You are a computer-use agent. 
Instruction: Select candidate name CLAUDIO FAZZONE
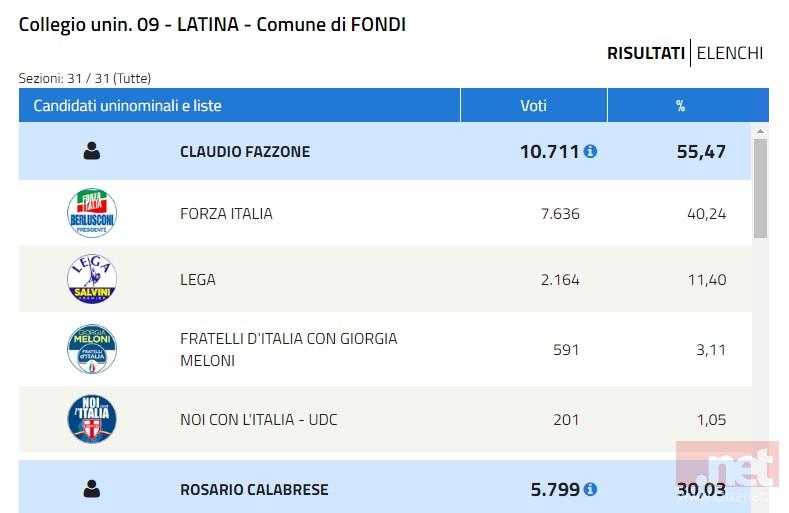click(x=245, y=152)
